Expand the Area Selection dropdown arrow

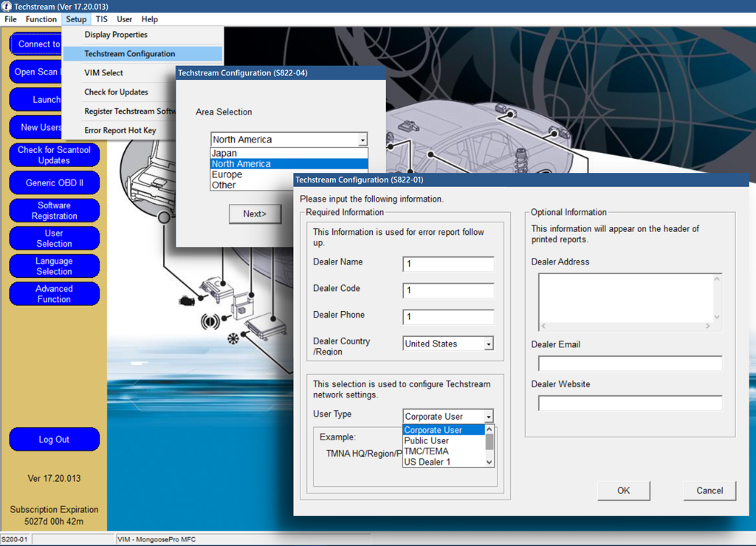tap(362, 140)
